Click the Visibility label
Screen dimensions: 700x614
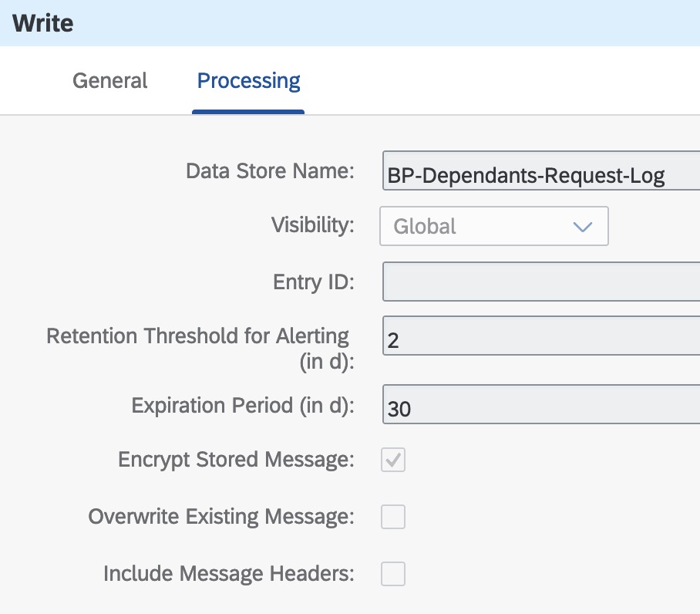(312, 224)
